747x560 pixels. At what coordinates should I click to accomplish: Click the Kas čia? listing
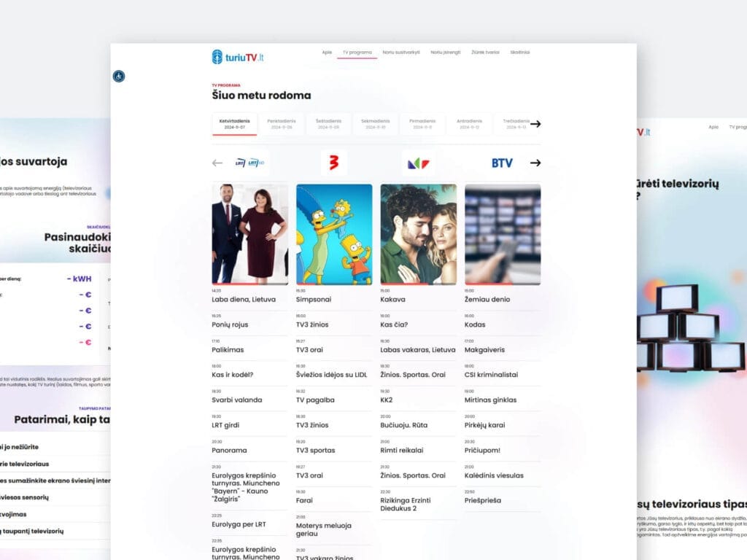click(394, 324)
